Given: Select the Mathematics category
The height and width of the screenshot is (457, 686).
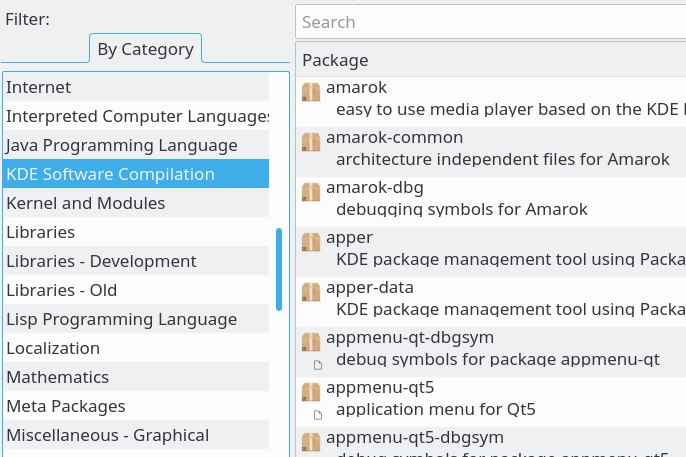Looking at the screenshot, I should [136, 377].
